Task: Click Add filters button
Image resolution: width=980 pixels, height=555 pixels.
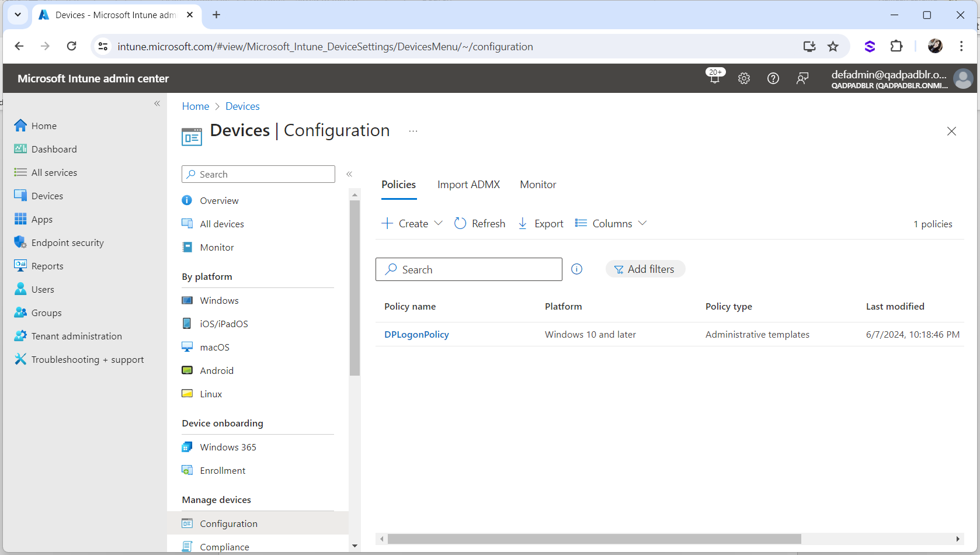Action: (645, 269)
